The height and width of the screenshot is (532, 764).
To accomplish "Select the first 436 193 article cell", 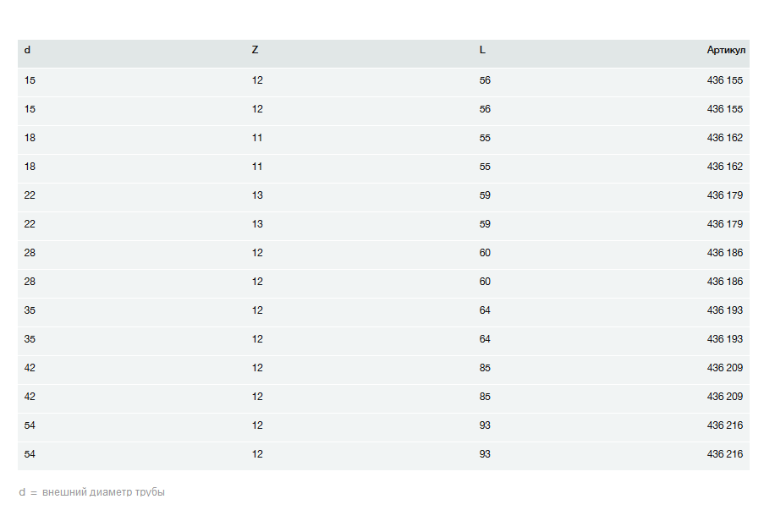I will 725,310.
